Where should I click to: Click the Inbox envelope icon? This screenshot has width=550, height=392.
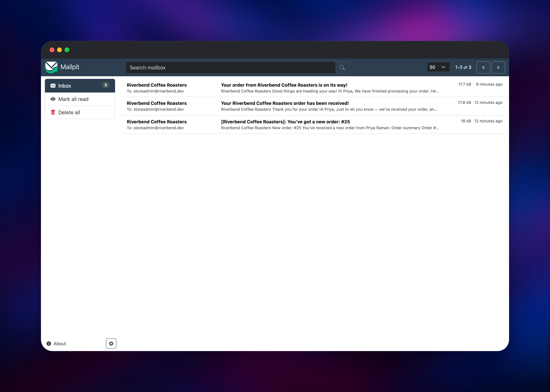53,86
